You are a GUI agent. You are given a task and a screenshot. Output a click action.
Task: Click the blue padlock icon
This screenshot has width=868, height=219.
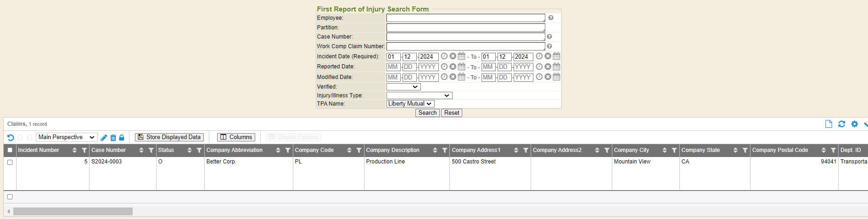point(122,138)
